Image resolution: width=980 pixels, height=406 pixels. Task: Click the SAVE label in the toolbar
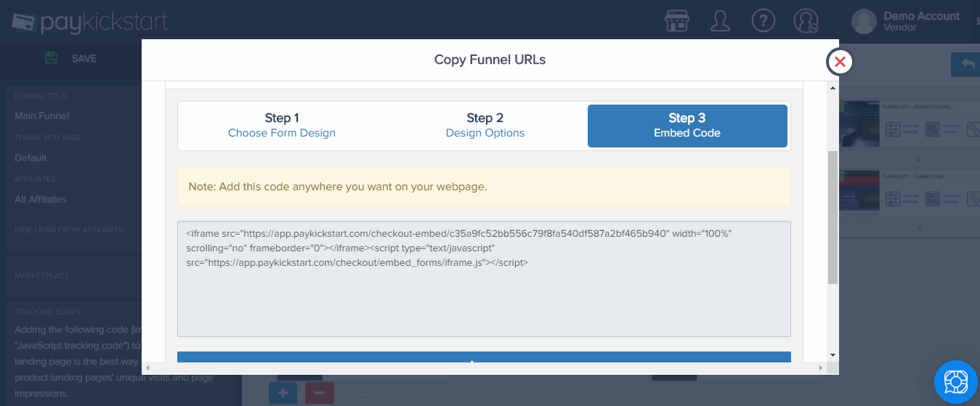[84, 59]
